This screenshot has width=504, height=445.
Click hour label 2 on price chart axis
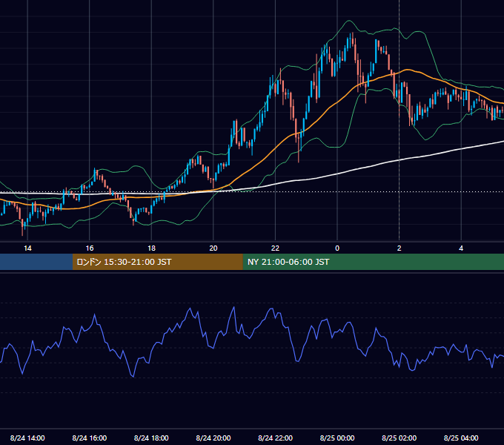coord(399,248)
